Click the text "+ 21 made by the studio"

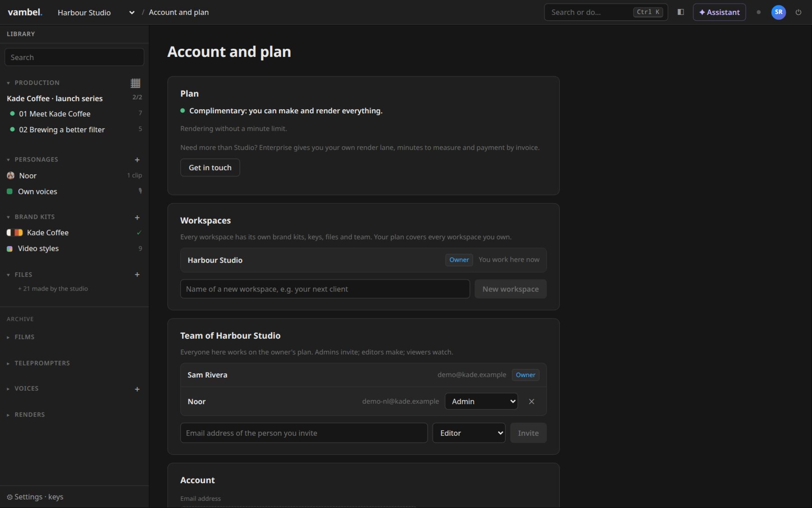[x=53, y=289]
